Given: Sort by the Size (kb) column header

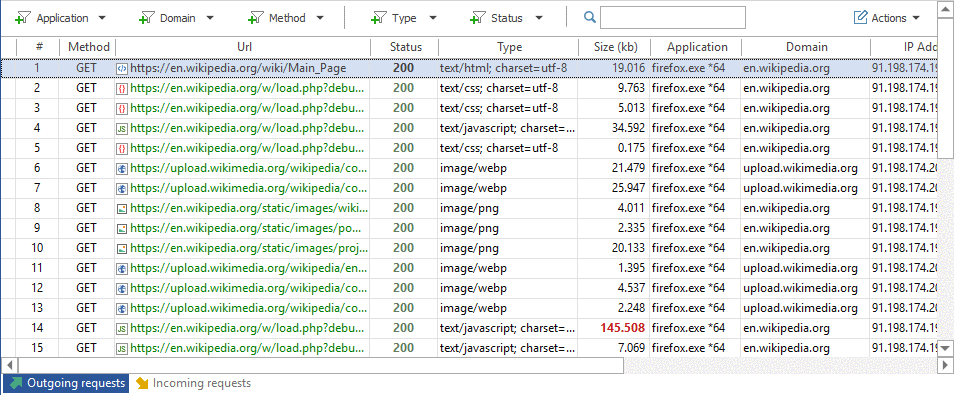Looking at the screenshot, I should 615,47.
